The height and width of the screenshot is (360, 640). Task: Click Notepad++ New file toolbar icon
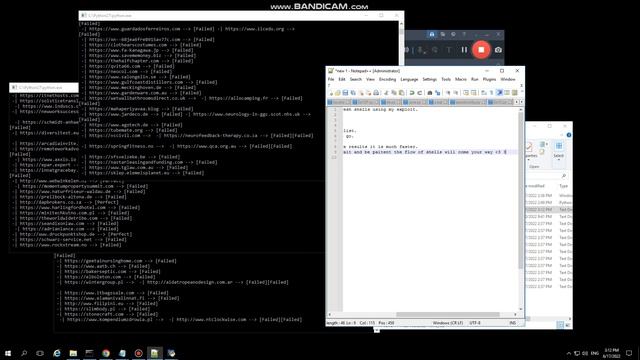[331, 93]
